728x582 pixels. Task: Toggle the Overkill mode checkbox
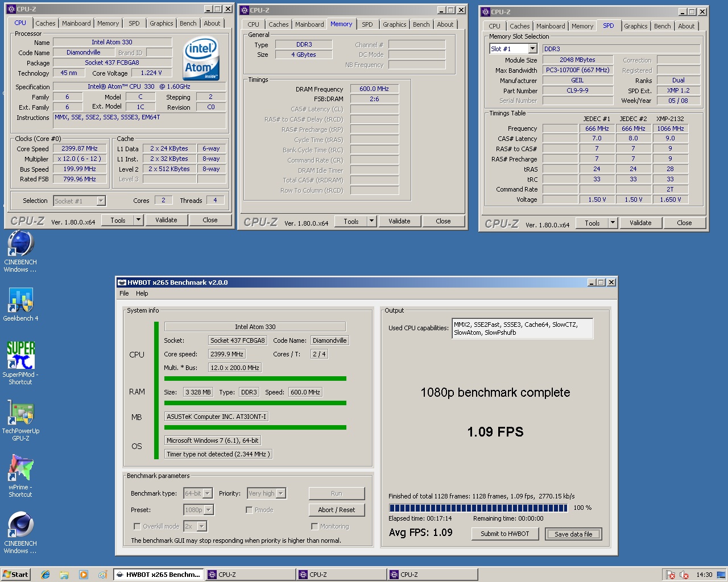point(137,526)
